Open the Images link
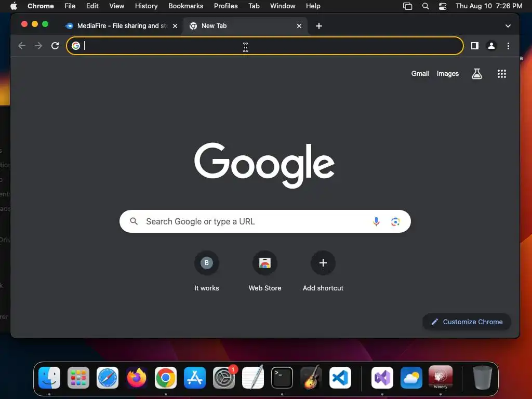Viewport: 532px width, 399px height. pos(447,74)
